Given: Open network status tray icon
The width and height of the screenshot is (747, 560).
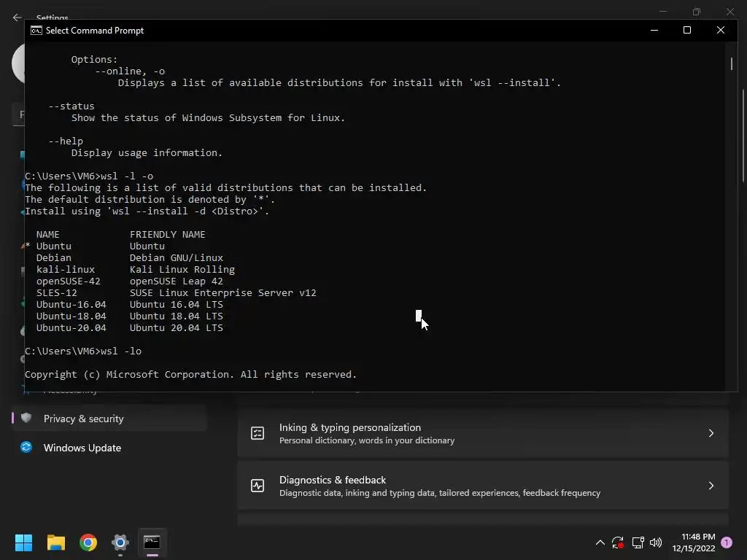Looking at the screenshot, I should pos(638,542).
